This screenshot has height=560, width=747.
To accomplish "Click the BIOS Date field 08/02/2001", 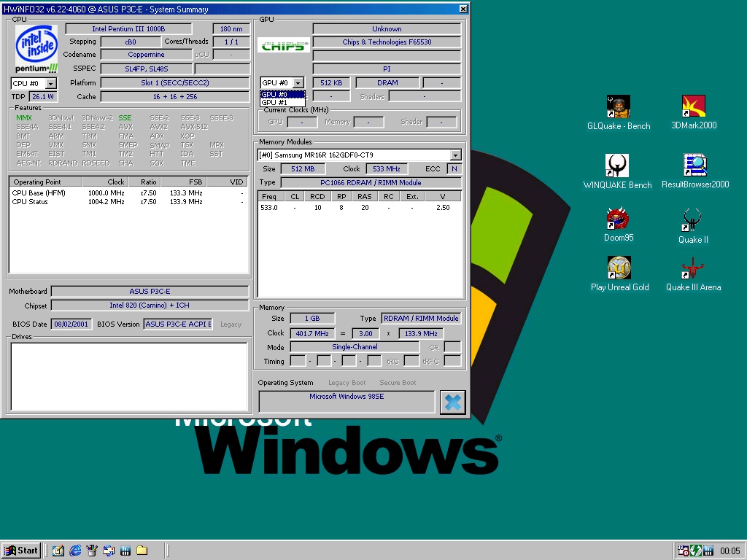I will [71, 324].
